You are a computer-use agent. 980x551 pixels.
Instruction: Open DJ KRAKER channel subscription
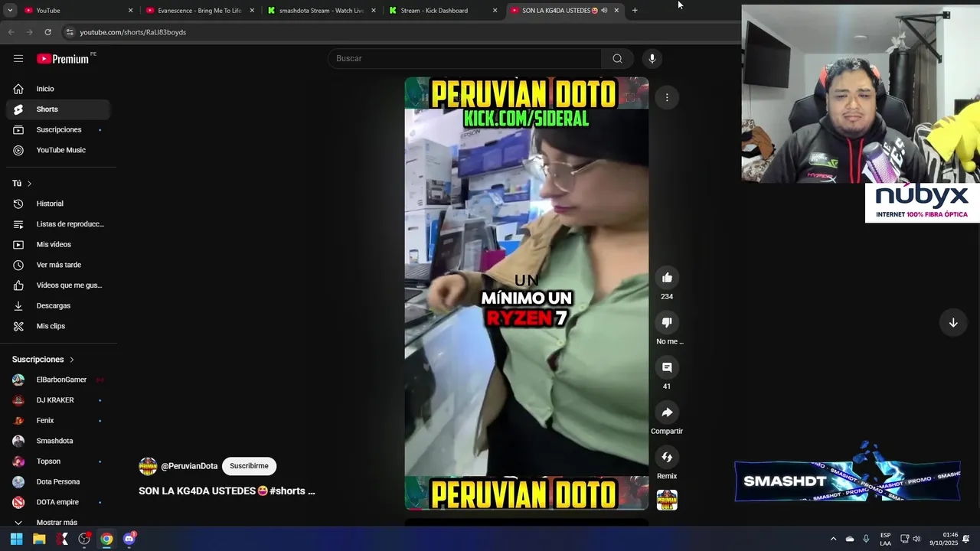click(x=58, y=400)
